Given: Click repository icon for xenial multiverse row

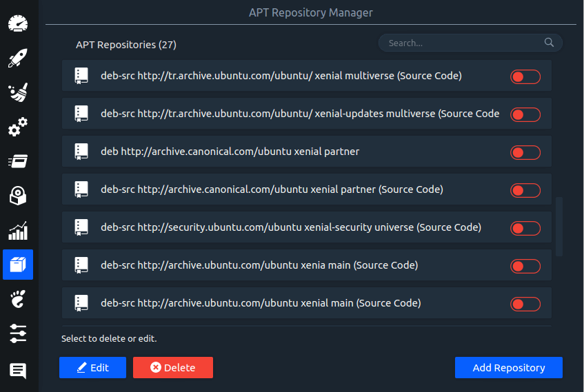Looking at the screenshot, I should click(x=81, y=76).
